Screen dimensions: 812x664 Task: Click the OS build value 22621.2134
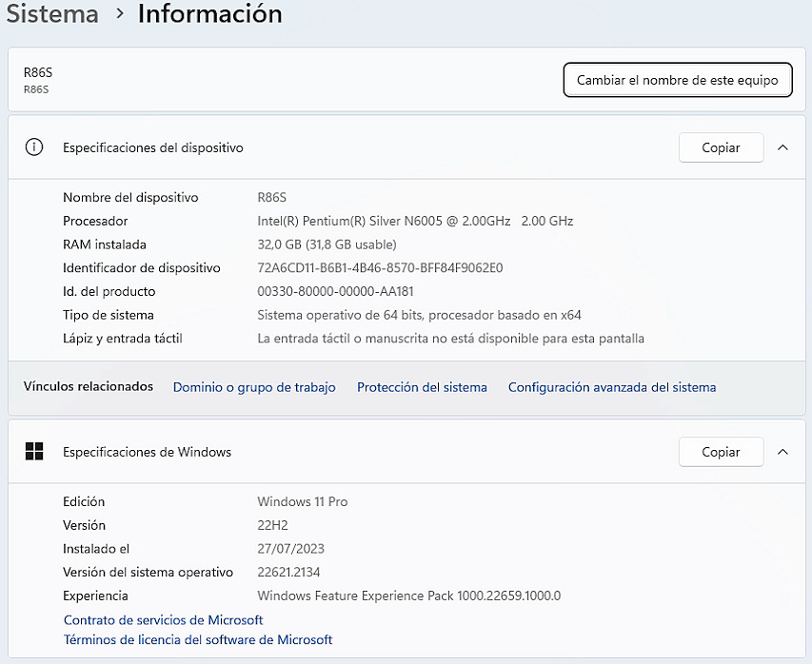click(x=288, y=572)
